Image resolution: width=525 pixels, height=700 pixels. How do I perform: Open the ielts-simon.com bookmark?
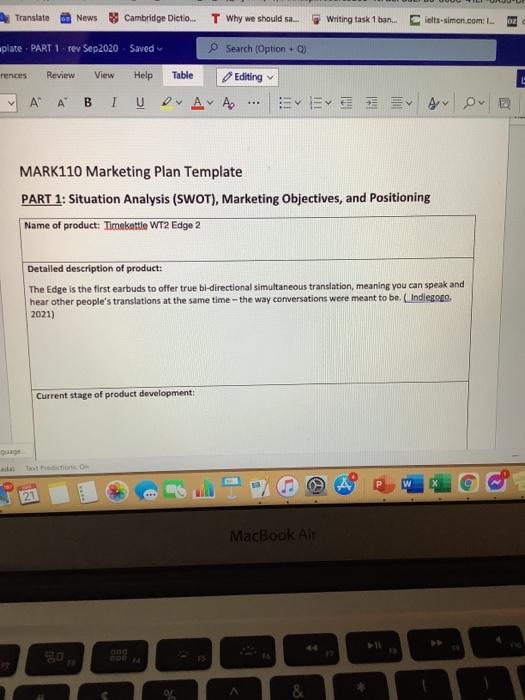pos(452,20)
